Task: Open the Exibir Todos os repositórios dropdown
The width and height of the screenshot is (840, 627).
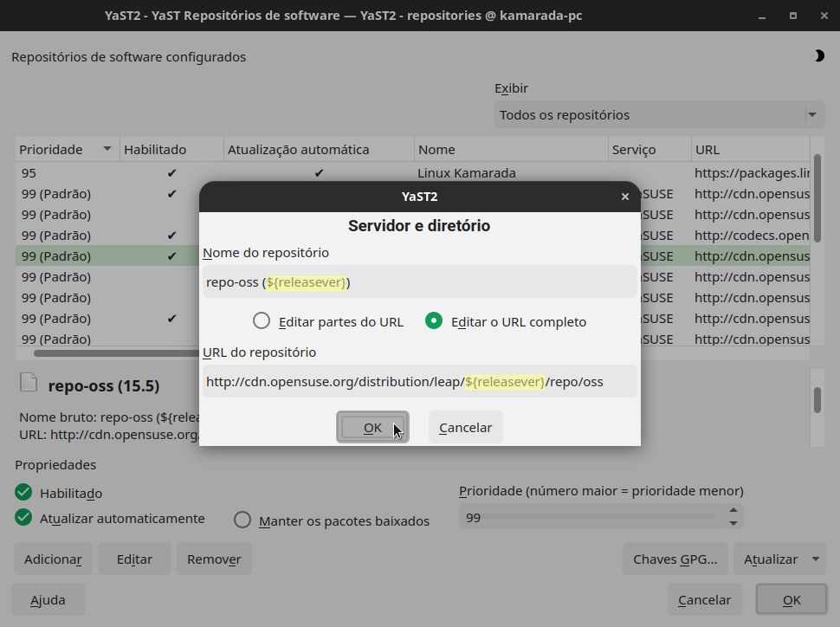Action: (659, 114)
